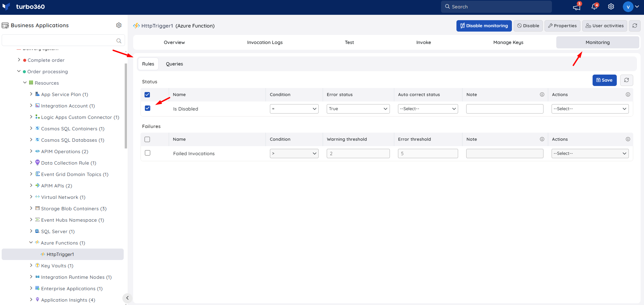Click the Key Vaults icon
This screenshot has height=305, width=644.
pyautogui.click(x=37, y=265)
